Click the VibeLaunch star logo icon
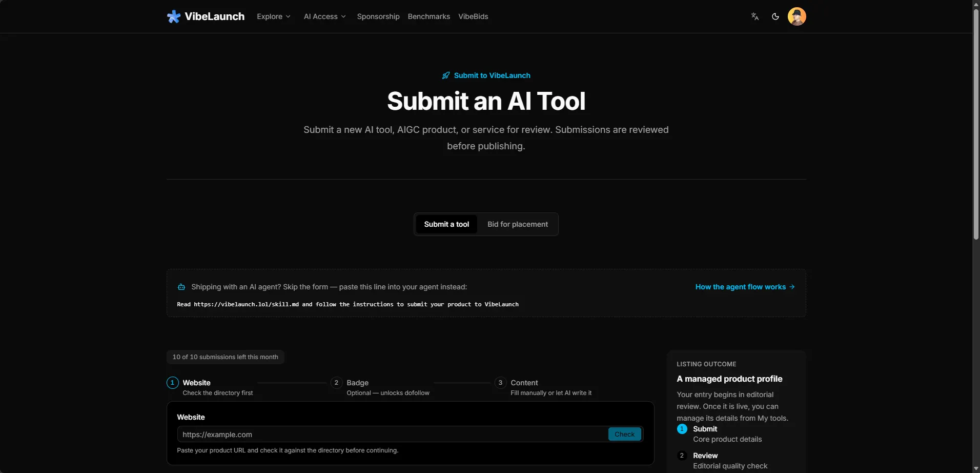980x473 pixels. (174, 16)
